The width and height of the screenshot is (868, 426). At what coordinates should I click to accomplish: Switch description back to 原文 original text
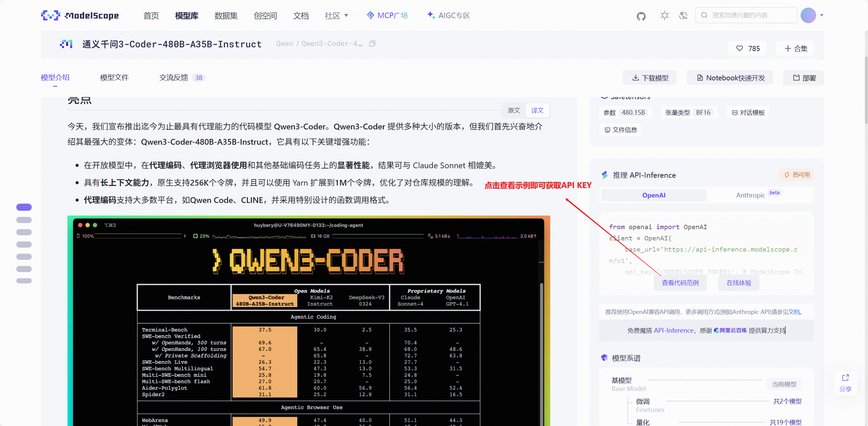coord(514,110)
